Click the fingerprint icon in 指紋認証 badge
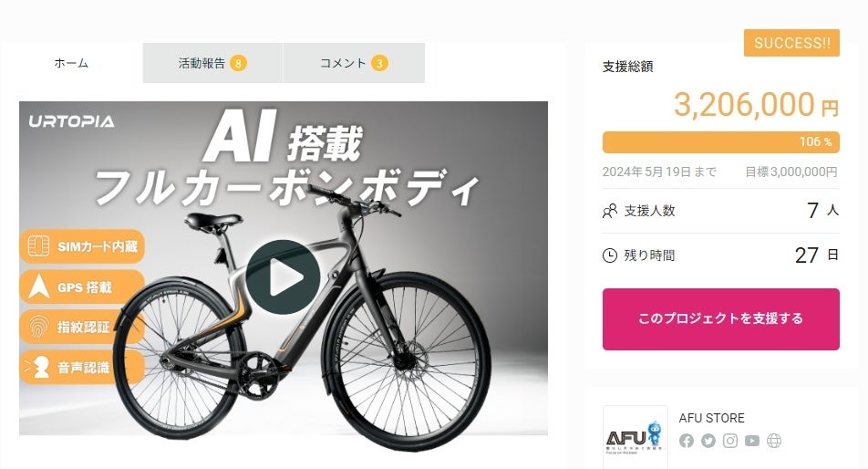This screenshot has width=868, height=469. click(x=38, y=327)
